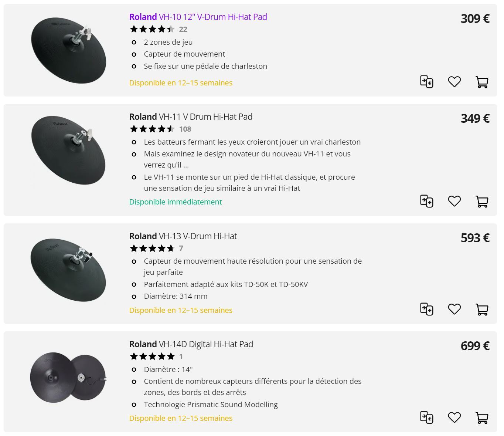This screenshot has width=504, height=436.
Task: Compare the Roland VH-14D Digital pad
Action: click(427, 418)
